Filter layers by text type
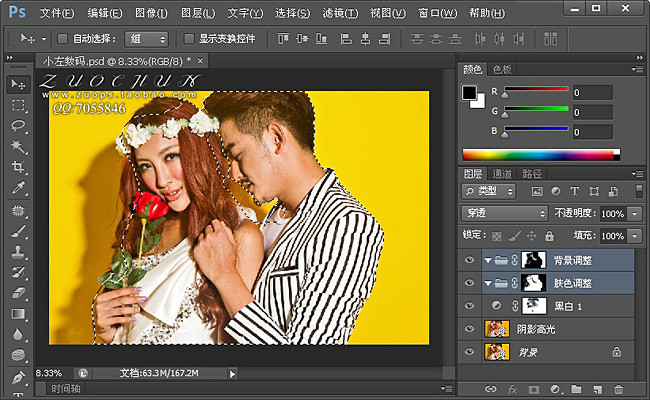This screenshot has width=650, height=400. [575, 191]
